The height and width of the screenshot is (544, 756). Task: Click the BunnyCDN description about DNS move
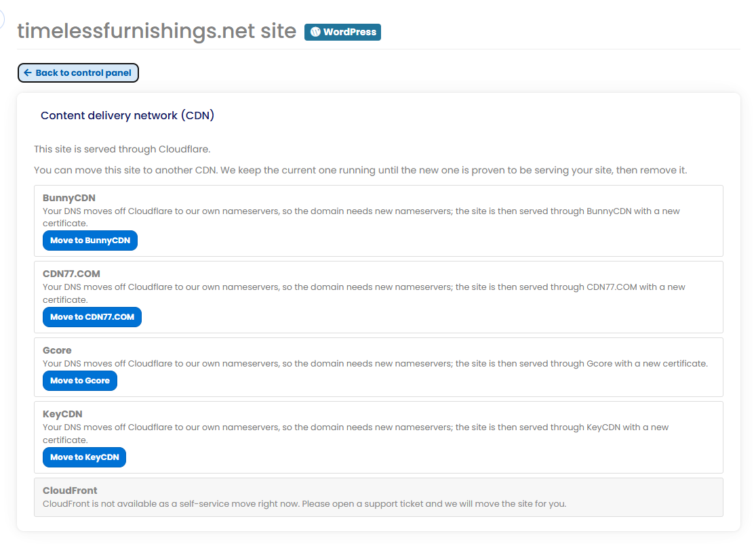pos(361,217)
